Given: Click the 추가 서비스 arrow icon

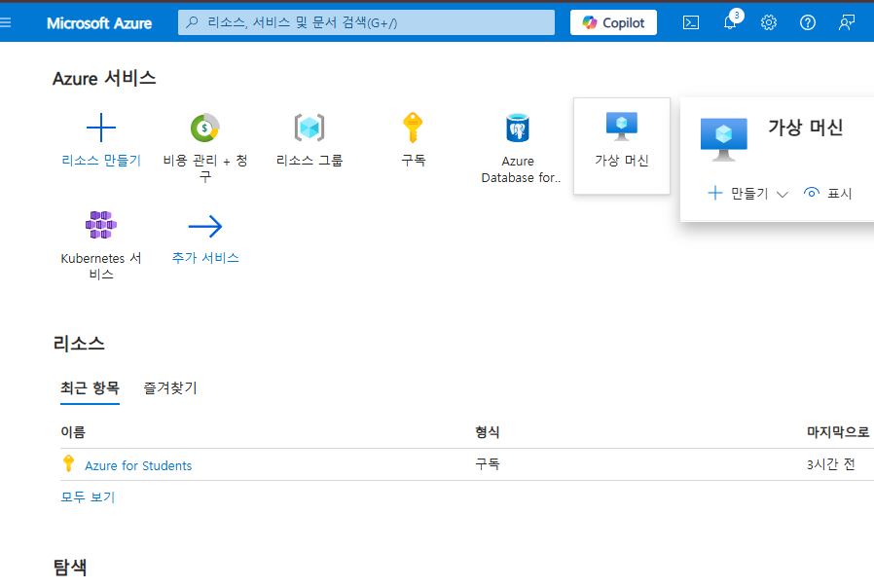Looking at the screenshot, I should pos(205,226).
